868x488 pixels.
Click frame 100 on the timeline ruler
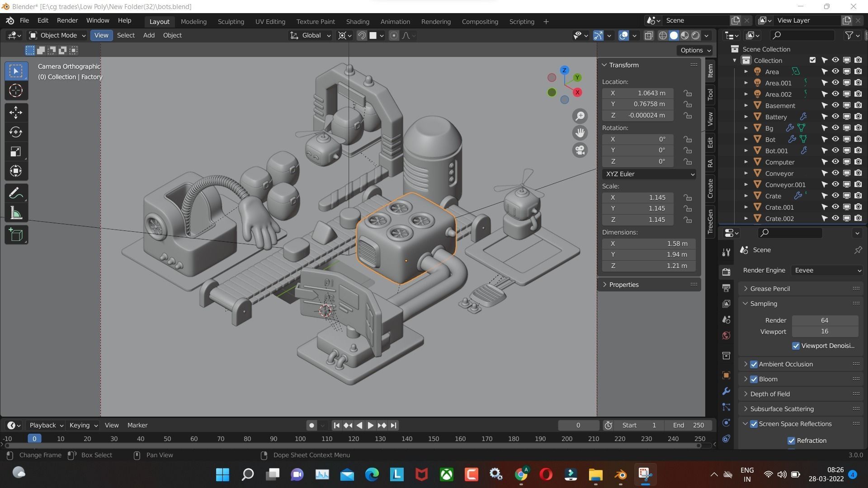(300, 439)
